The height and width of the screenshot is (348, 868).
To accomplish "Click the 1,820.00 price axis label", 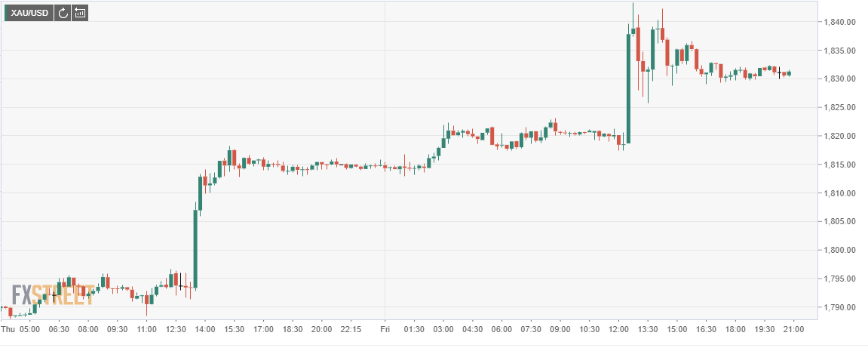I will (839, 137).
